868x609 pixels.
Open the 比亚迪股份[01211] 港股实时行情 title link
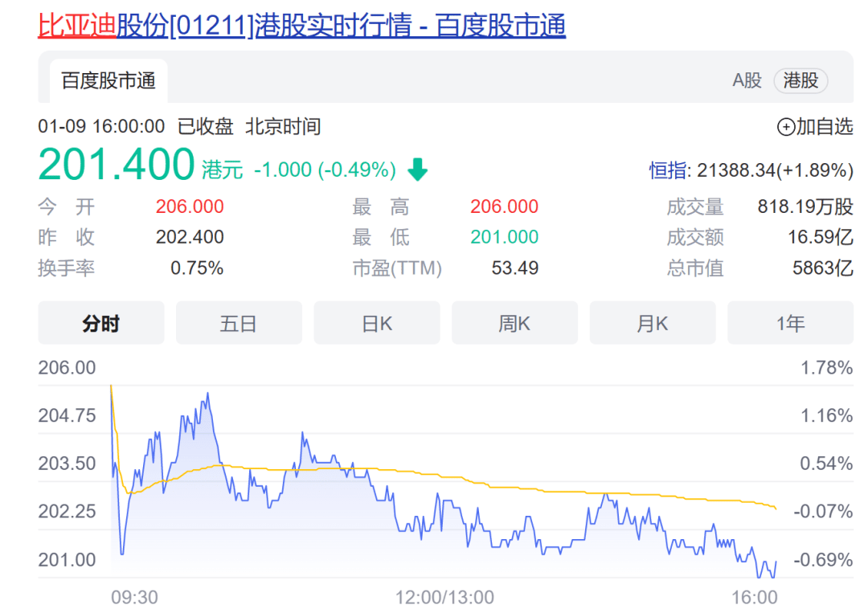point(301,26)
